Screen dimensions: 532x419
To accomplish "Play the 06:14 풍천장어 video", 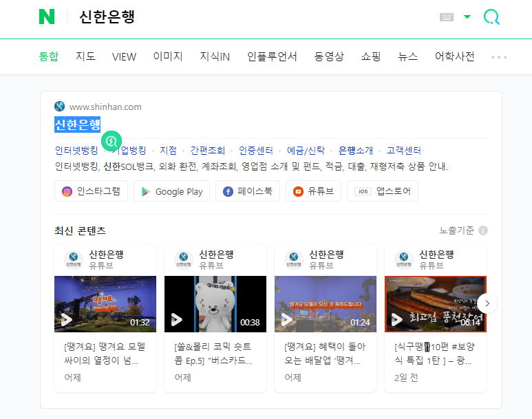I will (x=396, y=320).
